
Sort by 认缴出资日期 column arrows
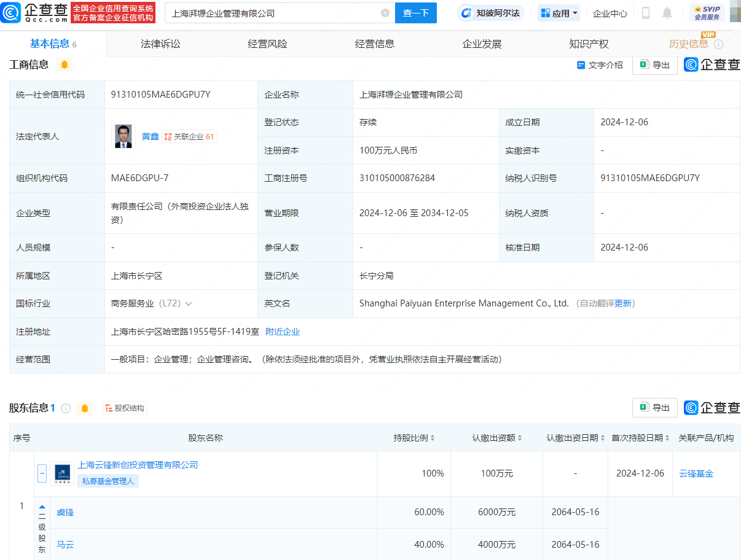603,438
